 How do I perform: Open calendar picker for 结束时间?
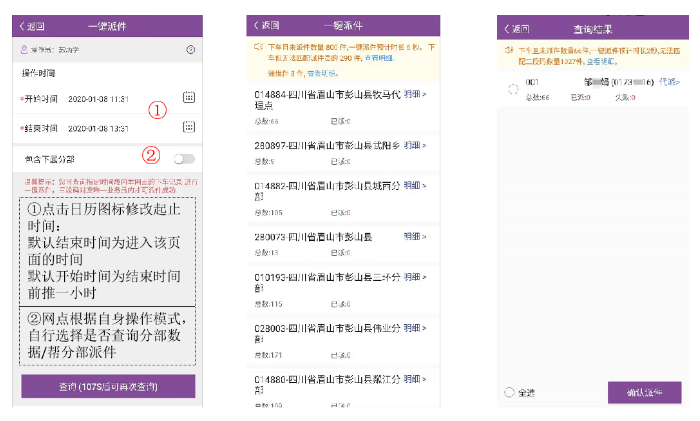188,127
